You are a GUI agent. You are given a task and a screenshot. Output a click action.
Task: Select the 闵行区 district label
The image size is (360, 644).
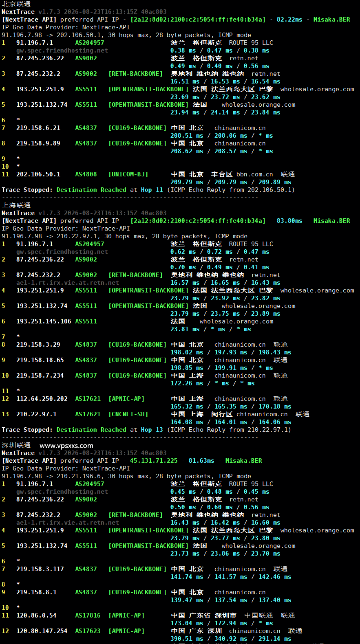point(222,414)
